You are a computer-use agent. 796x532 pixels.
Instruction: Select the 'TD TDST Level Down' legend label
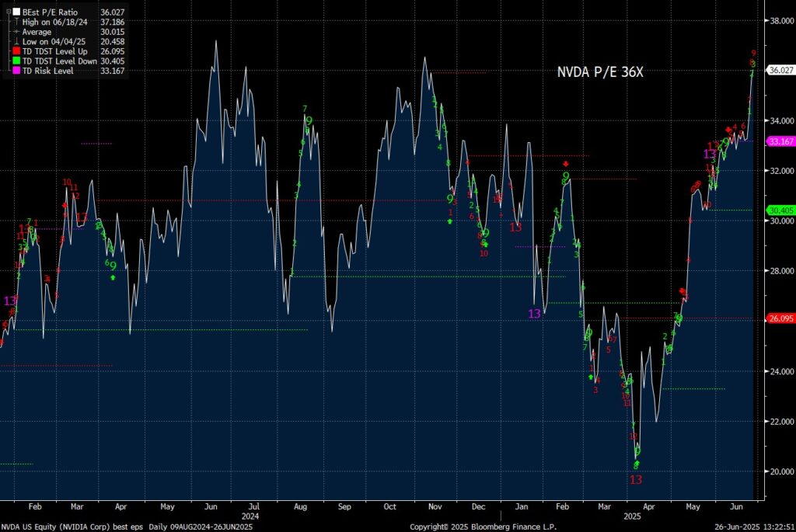(x=59, y=61)
